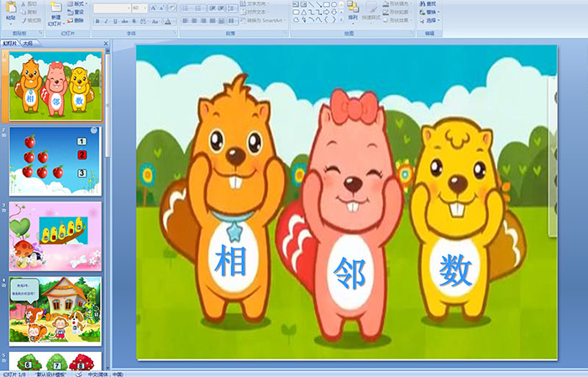
Task: Select slide 4 thumbnail with house
Action: [55, 311]
